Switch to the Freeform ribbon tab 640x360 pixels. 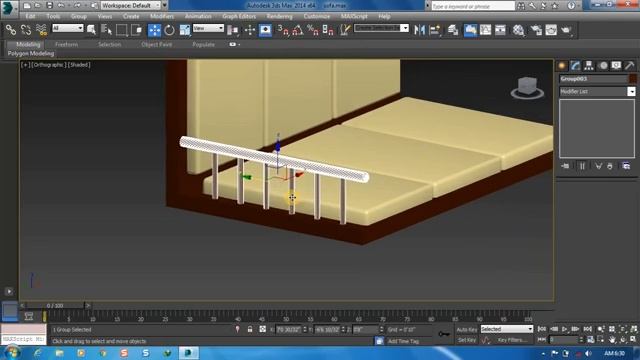(x=66, y=44)
